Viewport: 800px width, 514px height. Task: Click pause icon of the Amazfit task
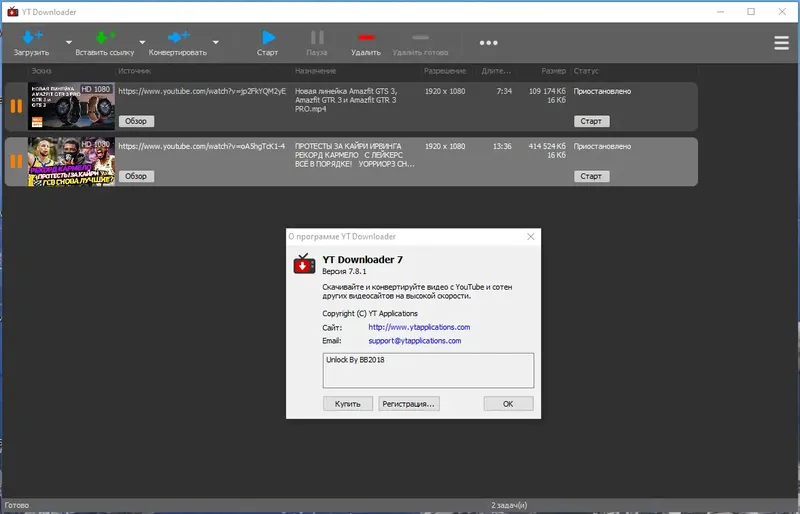[x=16, y=106]
